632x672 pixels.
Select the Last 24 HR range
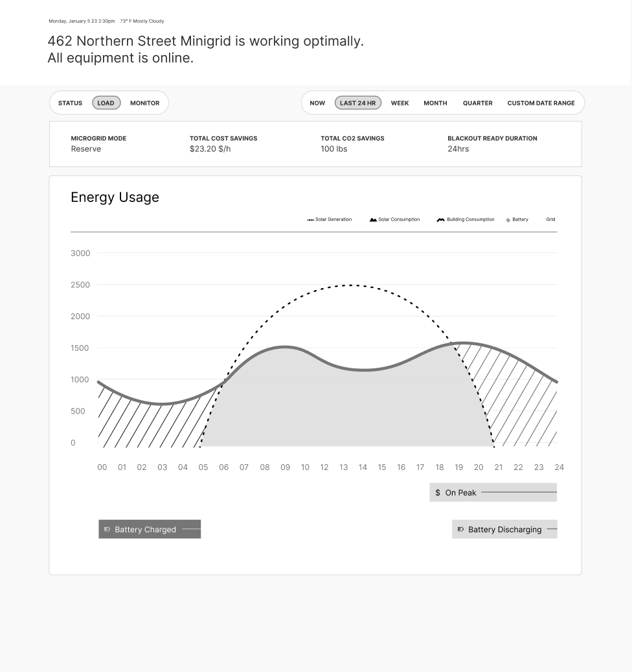(357, 103)
